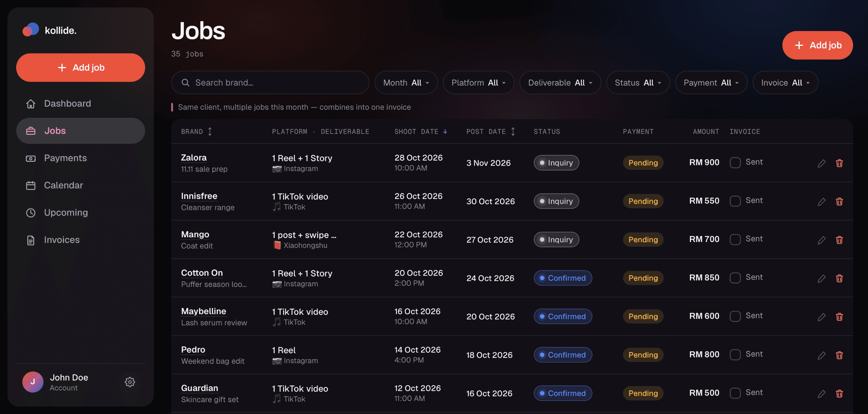Edit the Pedro job pencil icon
Viewport: 868px width, 414px height.
(821, 355)
